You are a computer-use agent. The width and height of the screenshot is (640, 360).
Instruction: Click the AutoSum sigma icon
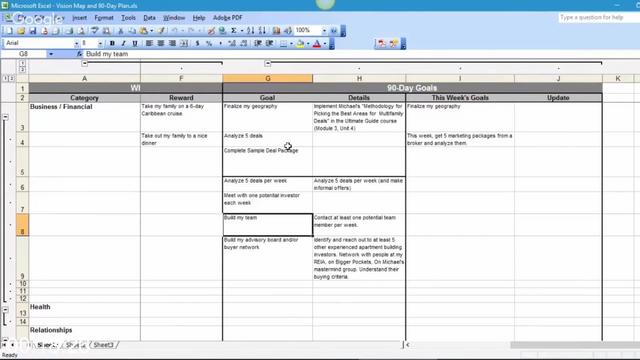pyautogui.click(x=234, y=31)
